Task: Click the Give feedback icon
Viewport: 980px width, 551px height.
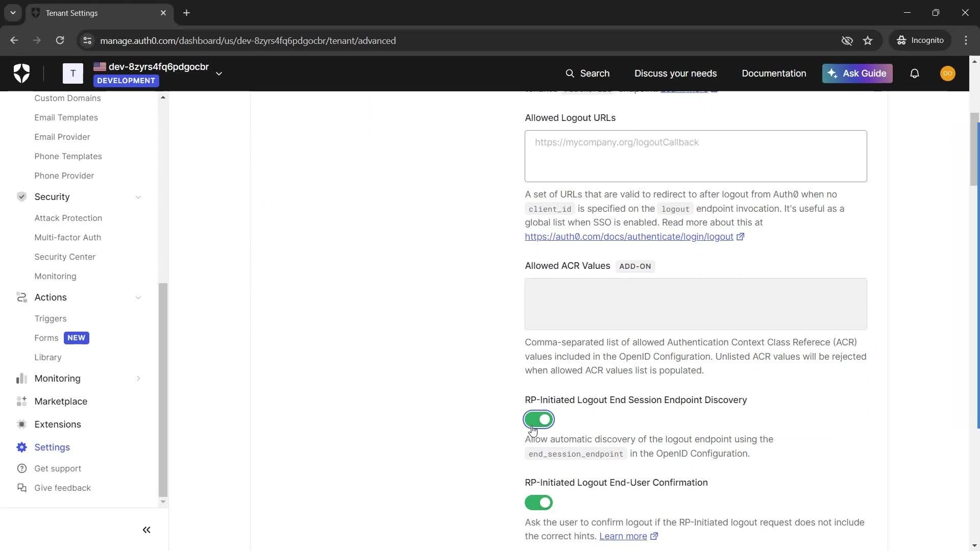Action: (x=21, y=488)
